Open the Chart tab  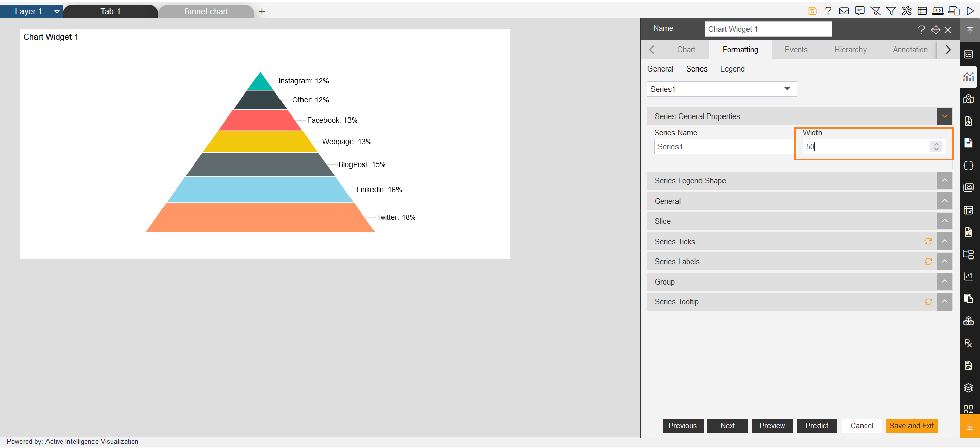(x=686, y=50)
